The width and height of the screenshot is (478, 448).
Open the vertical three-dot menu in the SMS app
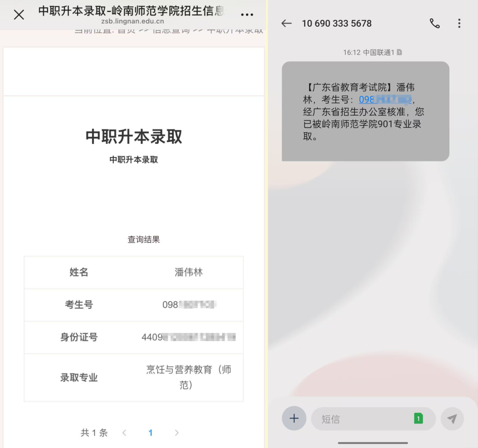coord(459,23)
